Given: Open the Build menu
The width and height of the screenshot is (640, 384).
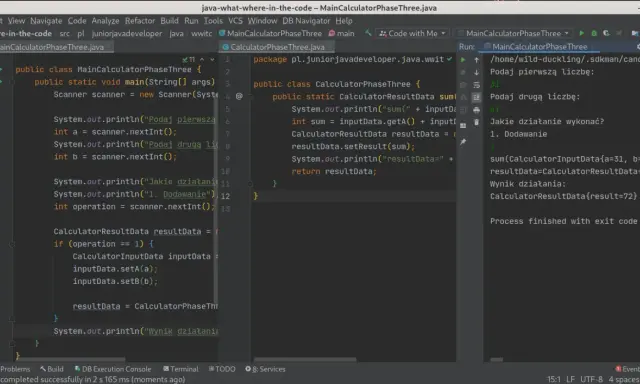Looking at the screenshot, I should [169, 20].
